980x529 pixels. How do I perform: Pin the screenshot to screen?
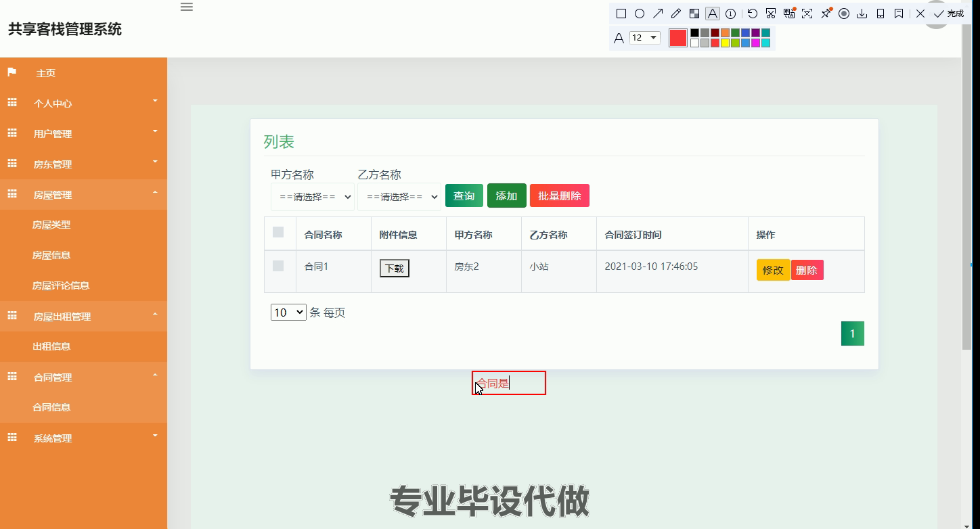coord(826,14)
